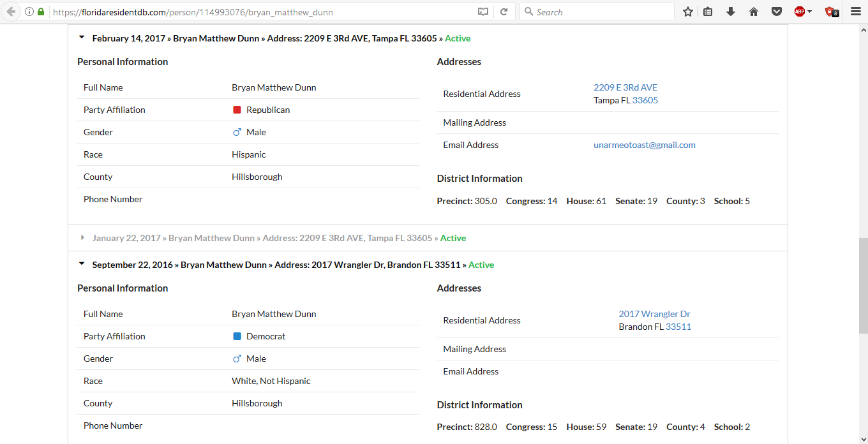Click the blue Democrat party color square
This screenshot has width=868, height=444.
coord(237,336)
